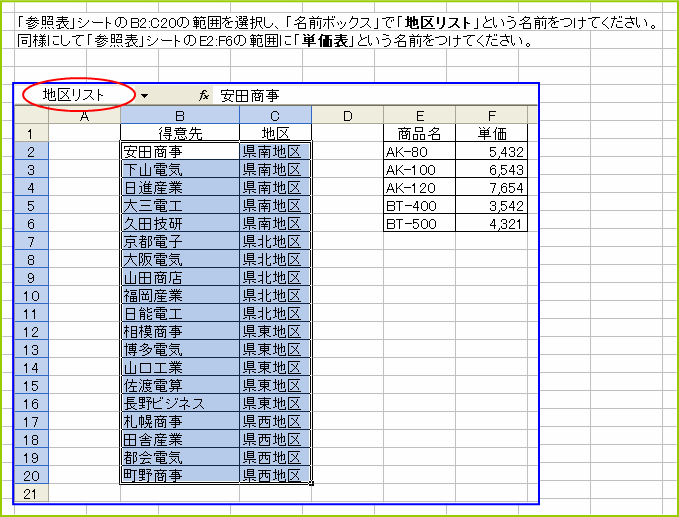Click the 商品名 header cell
The image size is (679, 517).
(419, 133)
